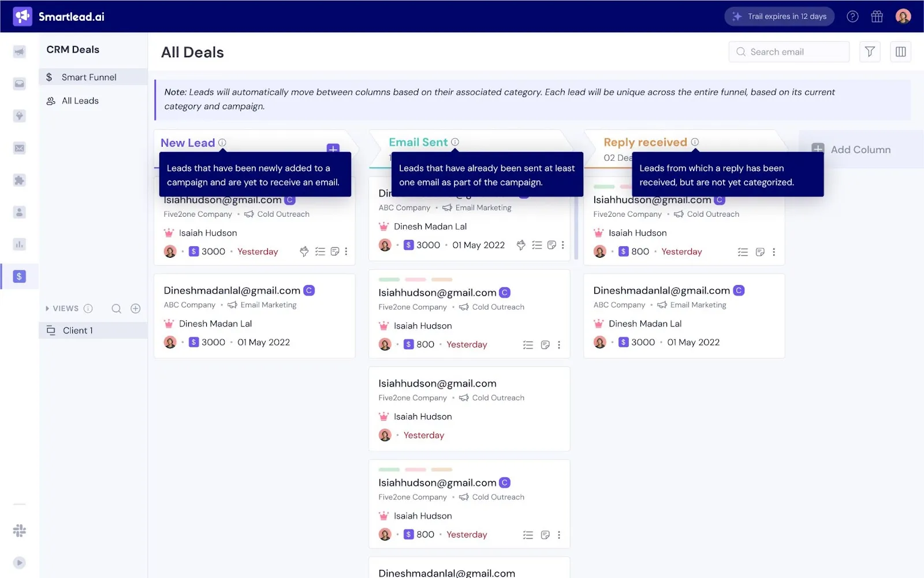Click the info icon next to VIEWS
Screen dimensions: 924x578
[88, 308]
